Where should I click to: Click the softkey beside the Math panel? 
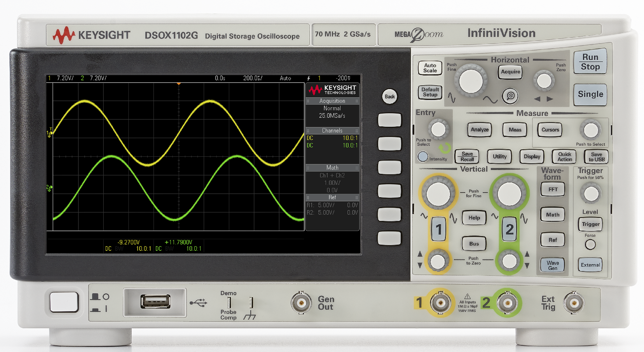(389, 167)
